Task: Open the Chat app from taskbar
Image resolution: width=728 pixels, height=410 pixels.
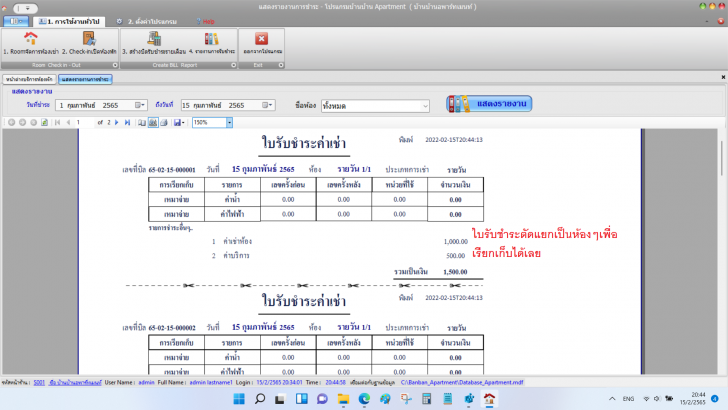Action: (x=322, y=399)
